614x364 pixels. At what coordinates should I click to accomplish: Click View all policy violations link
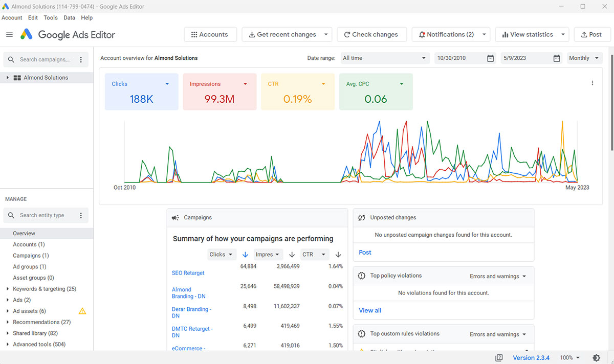point(370,310)
